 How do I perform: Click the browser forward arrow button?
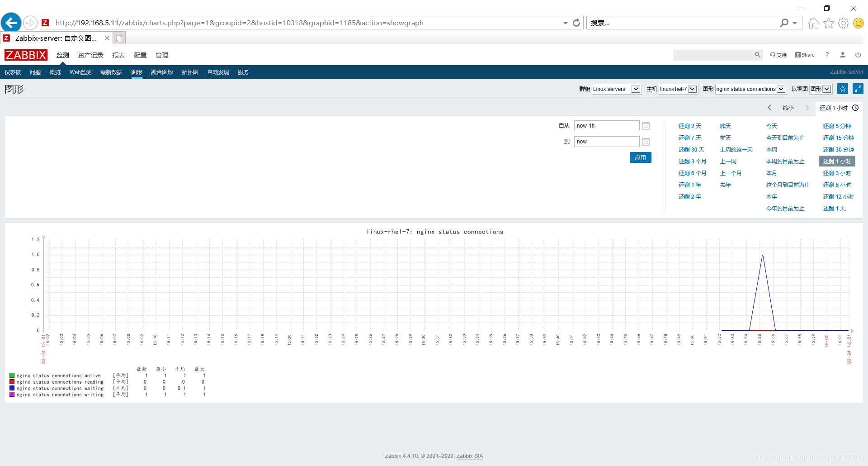(x=30, y=23)
